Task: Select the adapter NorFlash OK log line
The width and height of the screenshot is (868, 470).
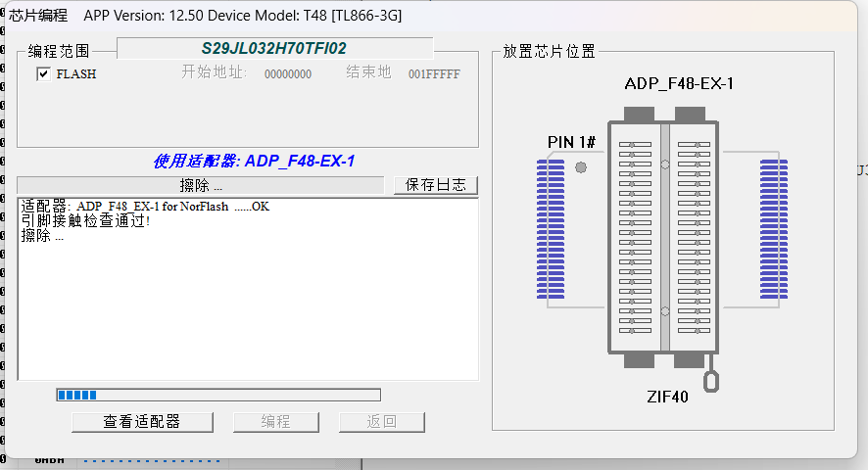Action: (x=144, y=207)
